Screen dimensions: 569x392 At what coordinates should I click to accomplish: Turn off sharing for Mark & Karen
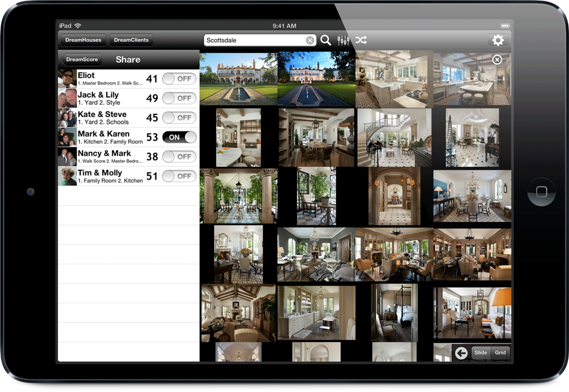coord(179,137)
